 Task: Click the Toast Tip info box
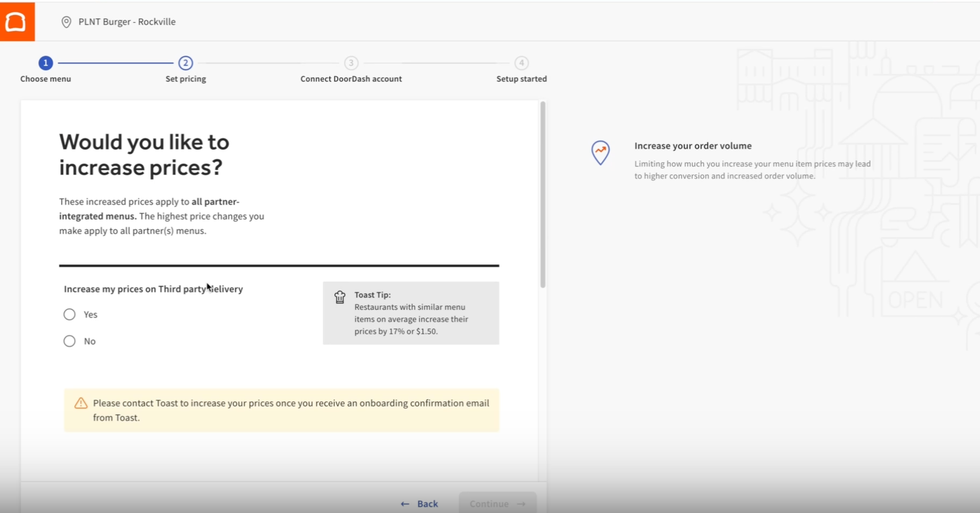(x=411, y=313)
